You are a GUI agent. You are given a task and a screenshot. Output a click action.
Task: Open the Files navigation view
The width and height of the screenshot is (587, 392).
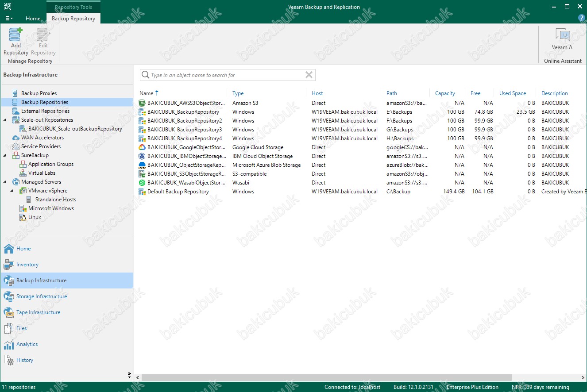(x=67, y=328)
